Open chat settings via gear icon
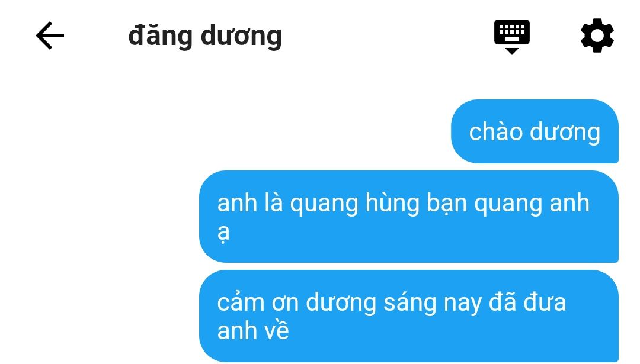 click(x=597, y=36)
